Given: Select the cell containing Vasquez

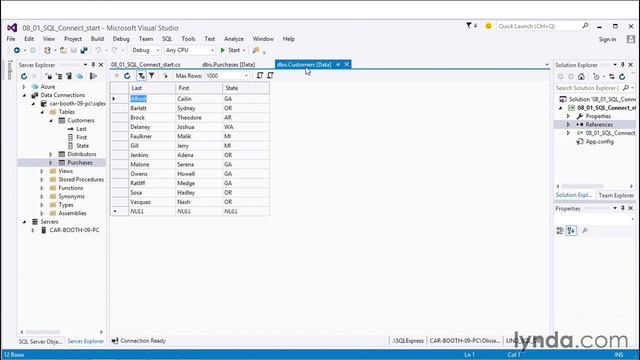Looking at the screenshot, I should pyautogui.click(x=152, y=202).
